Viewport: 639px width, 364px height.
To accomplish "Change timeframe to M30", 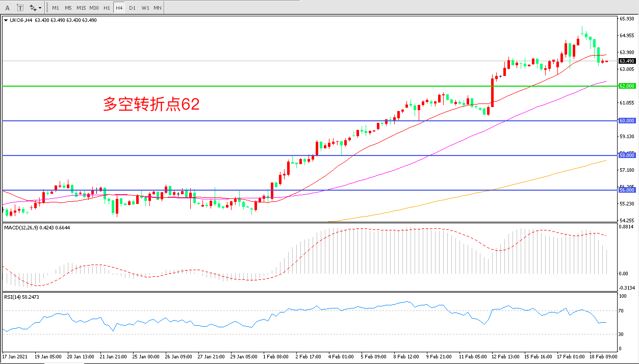I will (94, 8).
